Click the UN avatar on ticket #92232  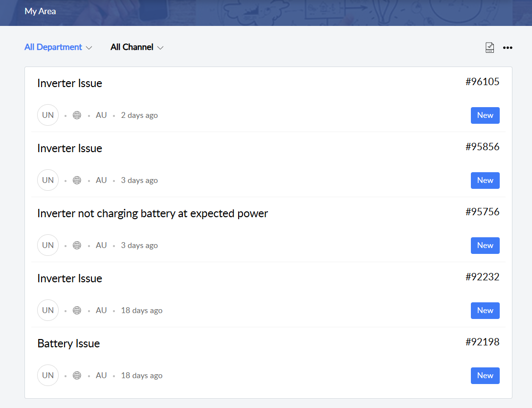click(48, 311)
